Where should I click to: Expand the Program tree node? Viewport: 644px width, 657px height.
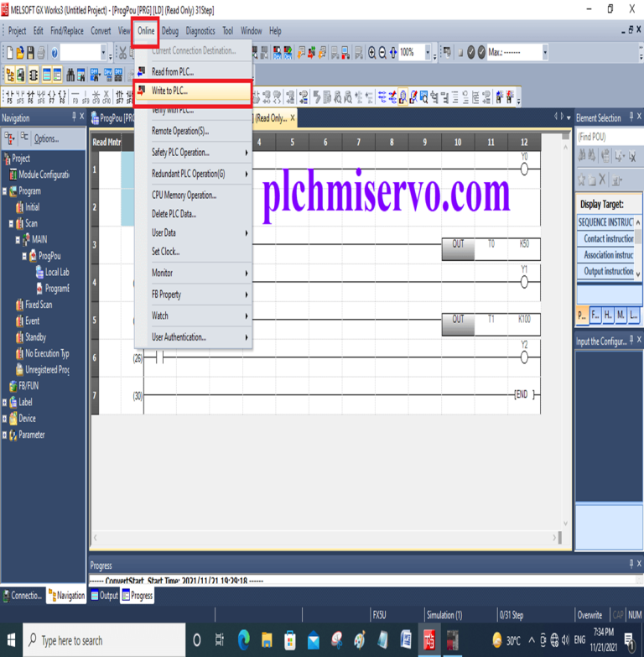pyautogui.click(x=4, y=191)
